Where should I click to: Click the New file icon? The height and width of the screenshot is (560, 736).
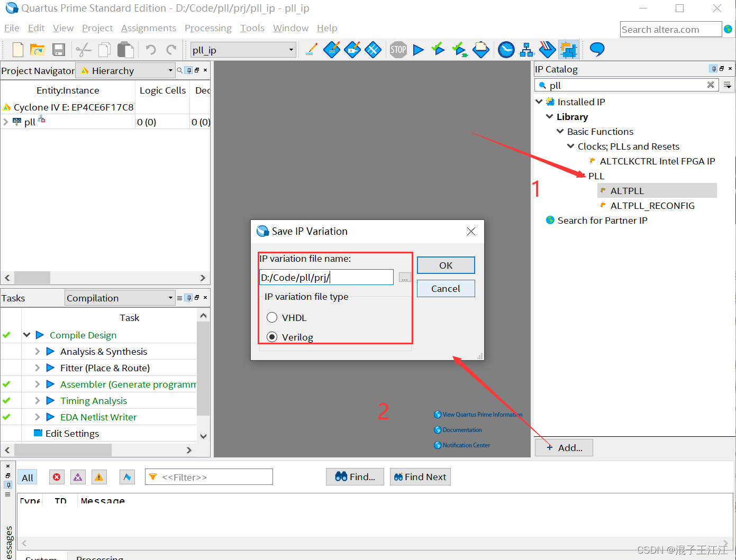(17, 50)
